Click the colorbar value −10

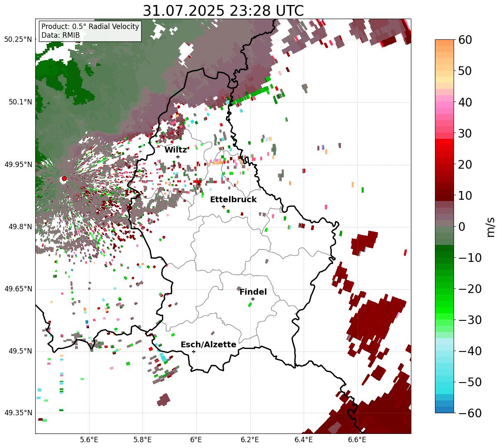pos(470,258)
